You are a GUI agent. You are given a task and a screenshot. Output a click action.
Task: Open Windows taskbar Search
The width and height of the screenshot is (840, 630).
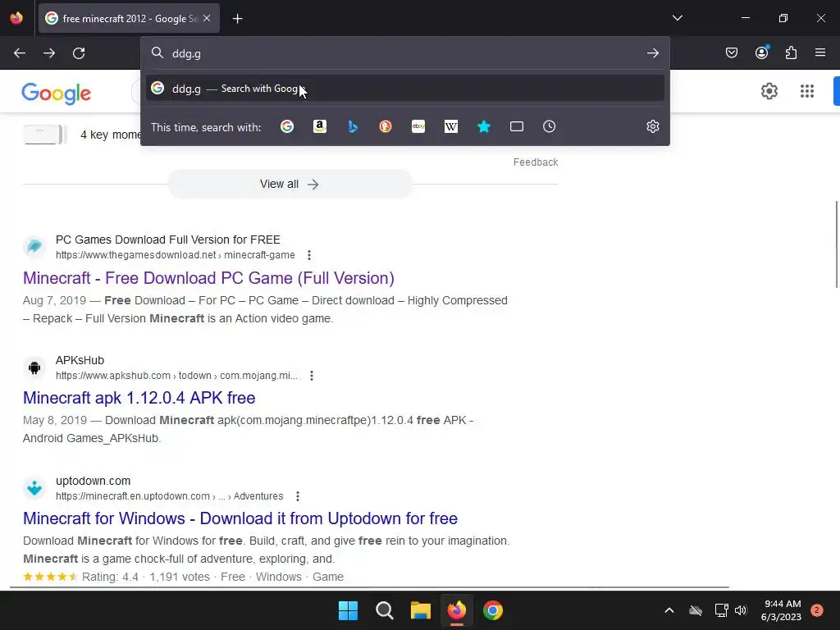pos(385,610)
